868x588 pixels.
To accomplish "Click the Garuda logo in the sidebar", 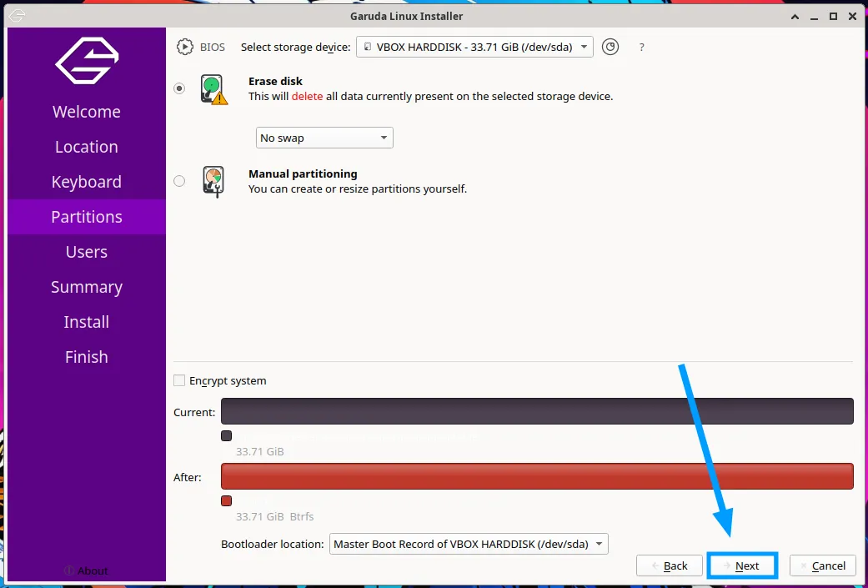I will [x=87, y=60].
